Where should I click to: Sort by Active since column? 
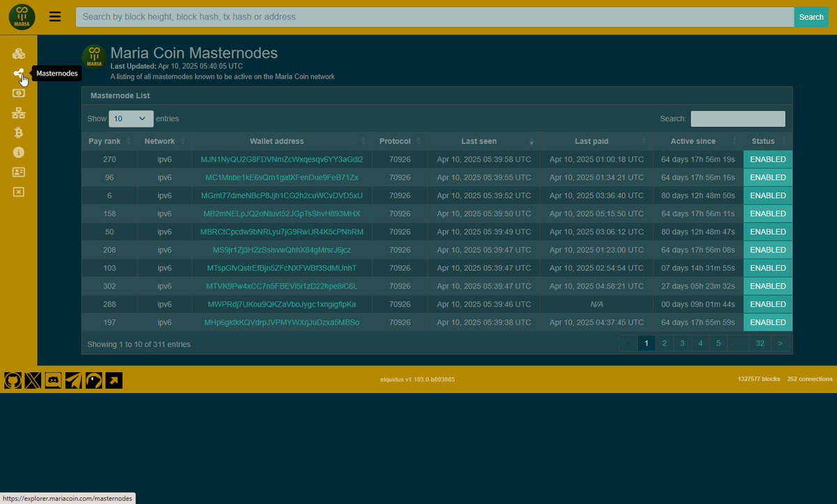click(698, 142)
